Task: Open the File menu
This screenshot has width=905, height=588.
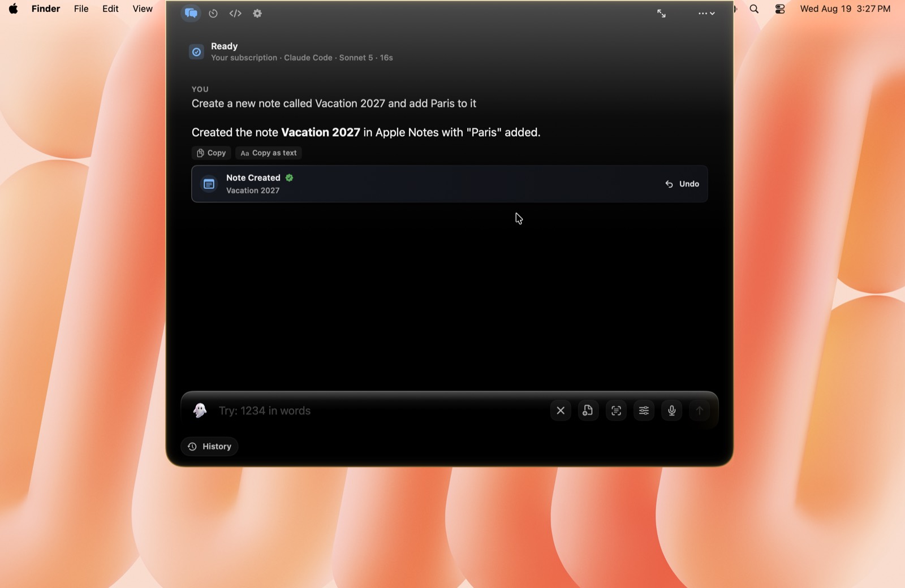Action: (81, 9)
